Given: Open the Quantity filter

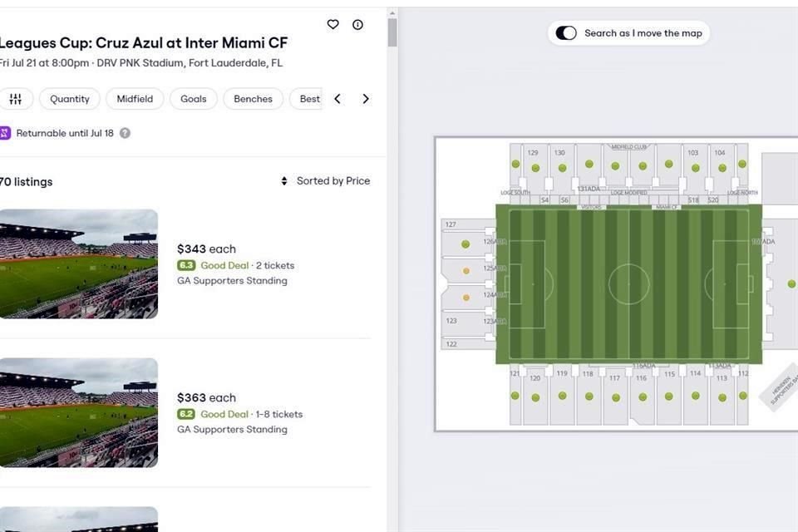Looking at the screenshot, I should coord(70,99).
